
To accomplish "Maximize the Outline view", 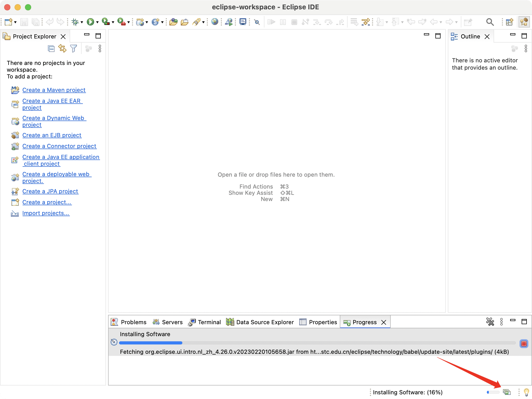I will tap(524, 36).
